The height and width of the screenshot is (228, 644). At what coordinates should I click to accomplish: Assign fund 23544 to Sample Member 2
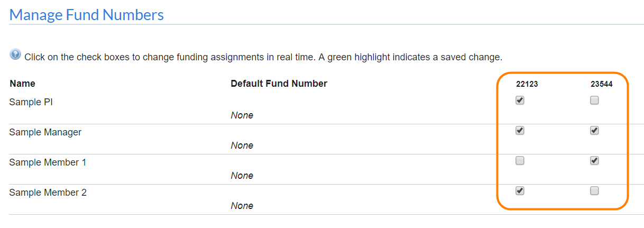(594, 190)
